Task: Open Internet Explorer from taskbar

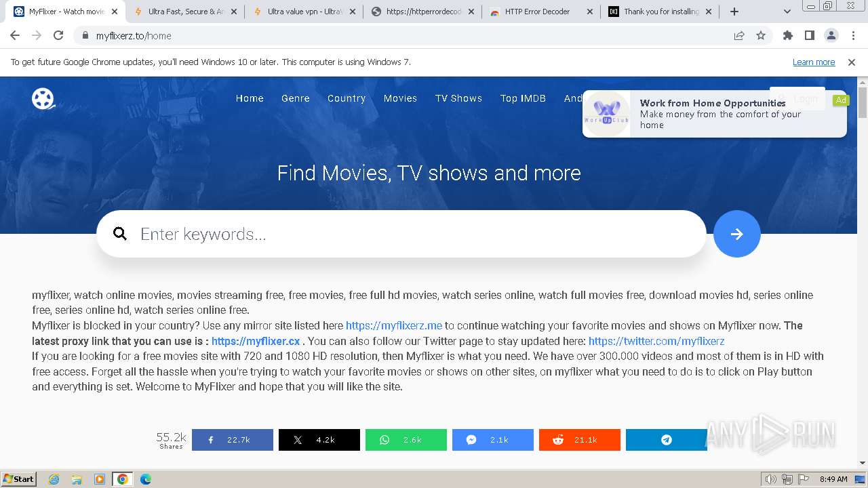Action: tap(54, 479)
